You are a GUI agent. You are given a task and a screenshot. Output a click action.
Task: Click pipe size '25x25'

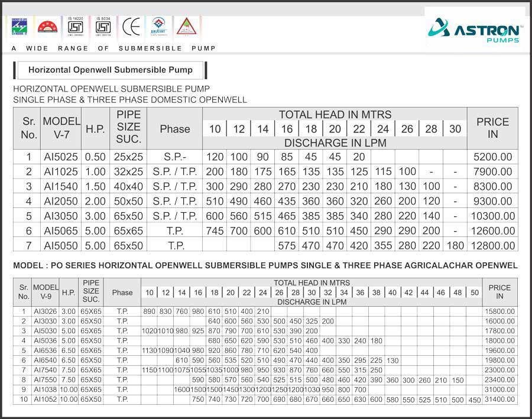(x=128, y=157)
